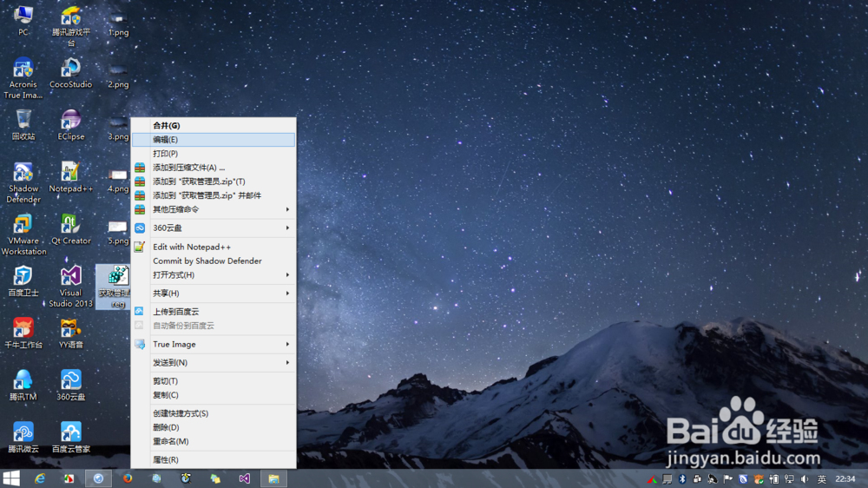
Task: Click Commit by Shadow Defender
Action: 214,260
